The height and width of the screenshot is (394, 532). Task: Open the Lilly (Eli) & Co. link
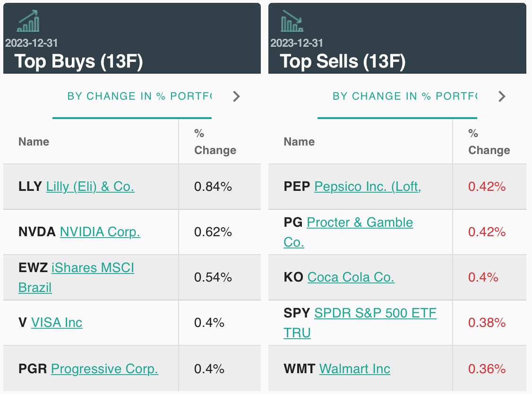point(90,187)
